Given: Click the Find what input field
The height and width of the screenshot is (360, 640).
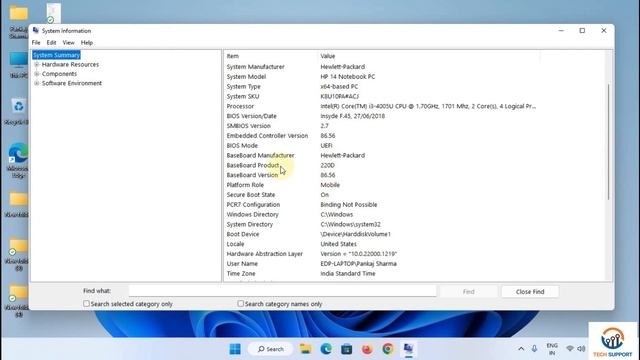Looking at the screenshot, I should click(x=282, y=291).
